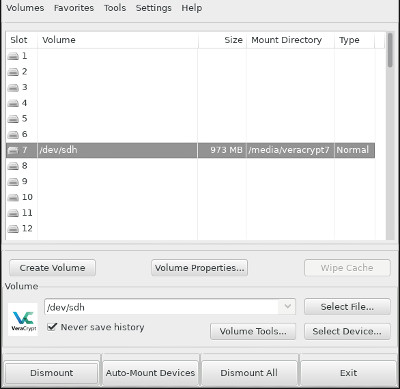Click the drive icon for slot 3

(13, 87)
